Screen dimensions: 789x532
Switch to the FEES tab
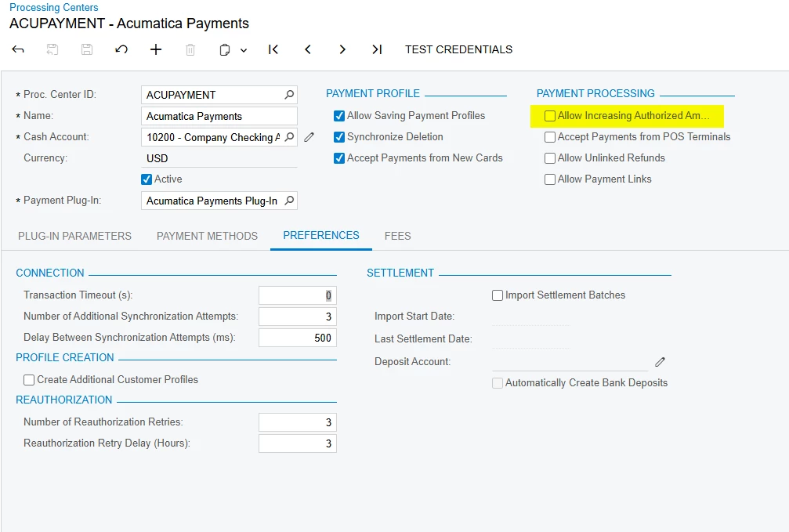[x=397, y=236]
